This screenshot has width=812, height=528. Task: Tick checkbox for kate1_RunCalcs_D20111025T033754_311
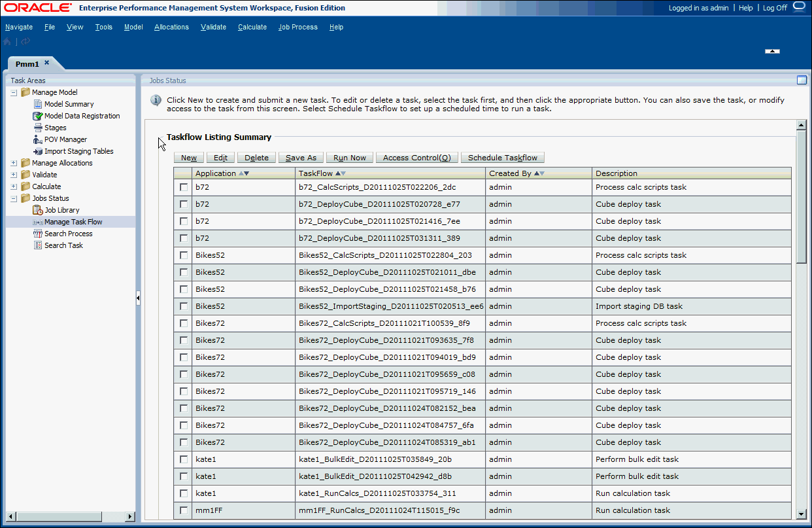(184, 493)
